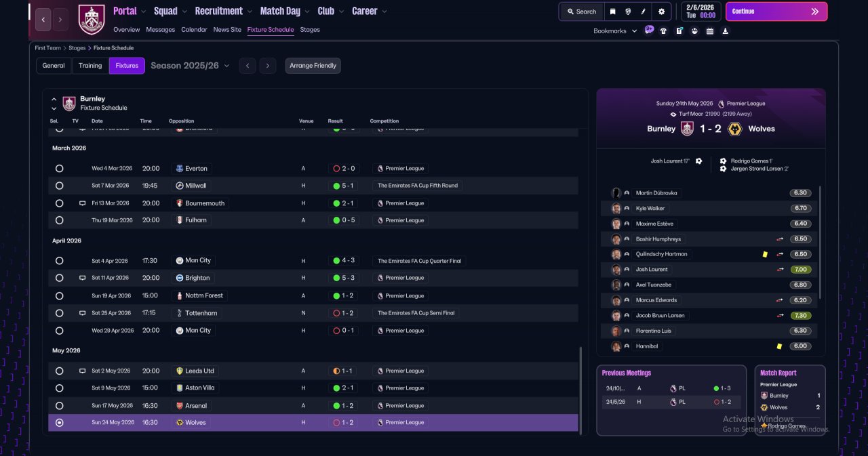
Task: Click the date and time box showing 2/6/2026
Action: [700, 12]
